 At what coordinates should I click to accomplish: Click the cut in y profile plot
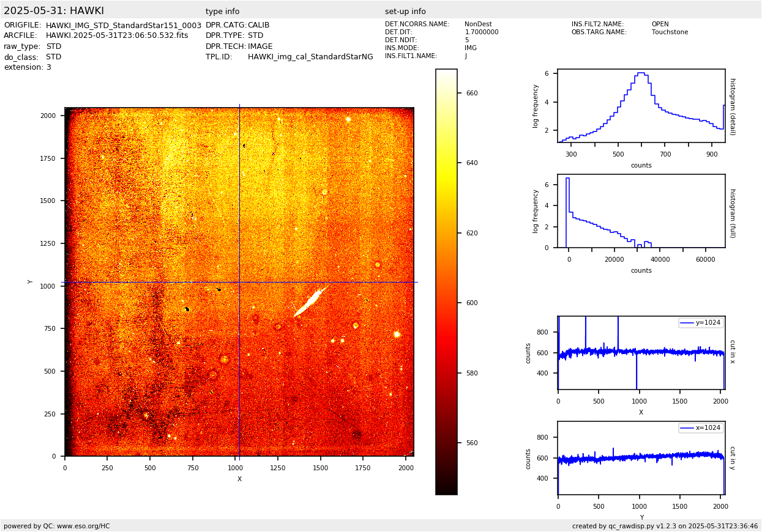[x=641, y=458]
